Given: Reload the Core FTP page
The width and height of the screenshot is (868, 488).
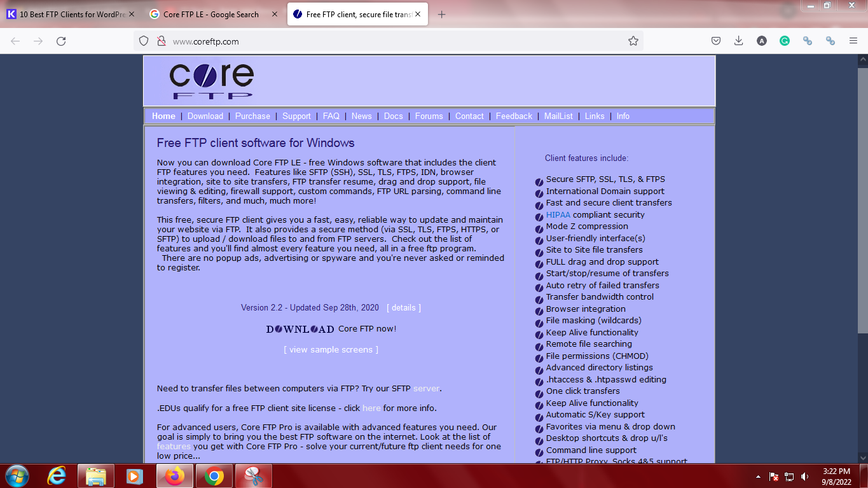Looking at the screenshot, I should (x=61, y=41).
